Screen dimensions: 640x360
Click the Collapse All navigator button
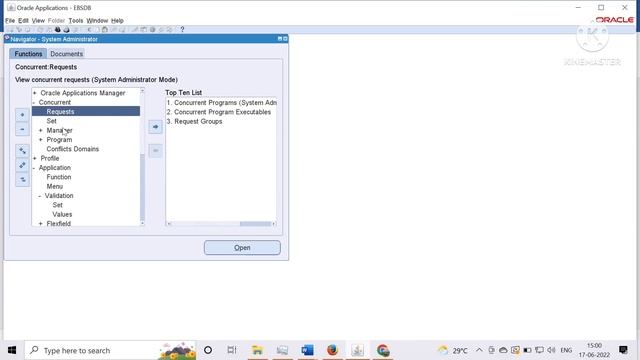(x=22, y=180)
